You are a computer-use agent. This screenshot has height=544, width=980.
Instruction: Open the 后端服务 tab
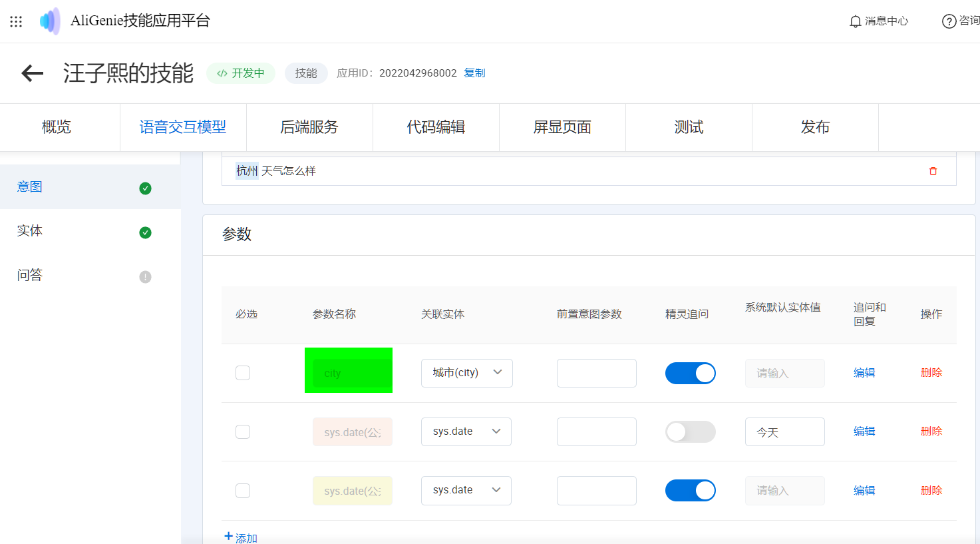click(x=309, y=127)
